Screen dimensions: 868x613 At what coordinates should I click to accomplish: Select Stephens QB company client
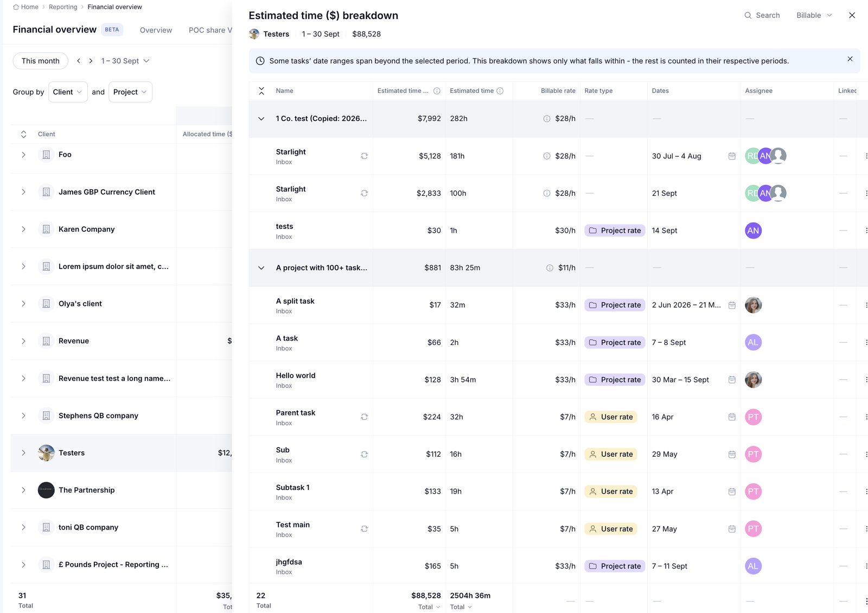click(x=98, y=416)
